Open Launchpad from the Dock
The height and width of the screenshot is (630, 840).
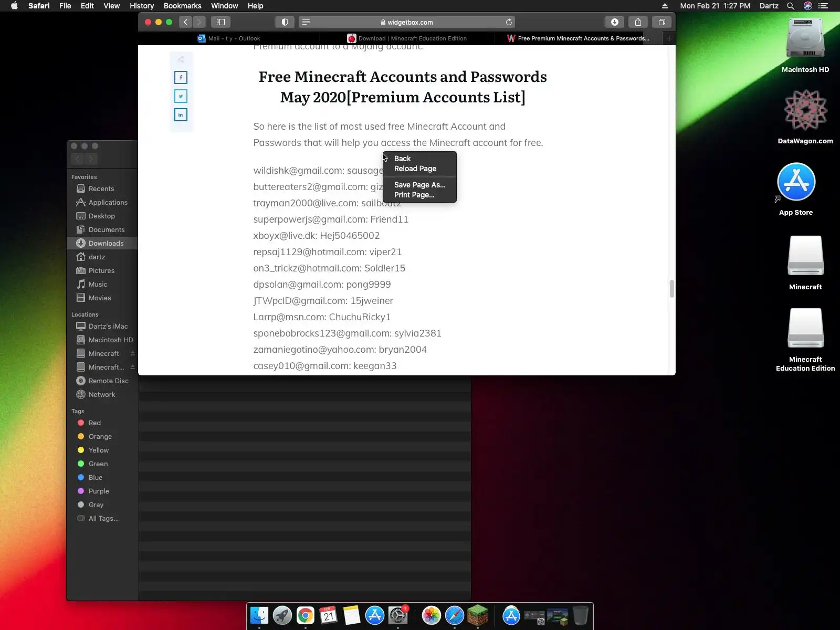pos(282,615)
